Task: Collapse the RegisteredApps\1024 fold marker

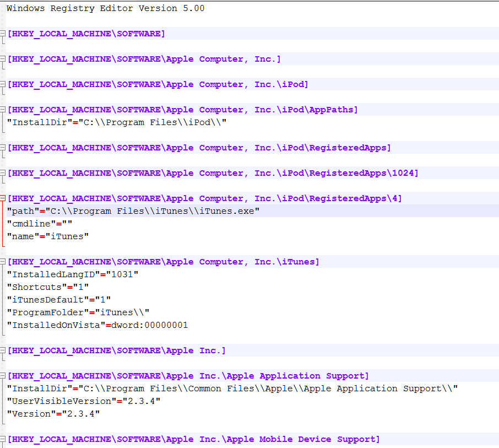Action: [3, 172]
